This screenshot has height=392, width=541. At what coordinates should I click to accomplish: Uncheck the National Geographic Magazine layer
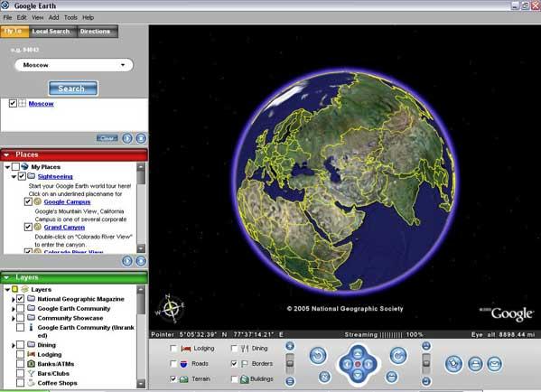pos(21,299)
